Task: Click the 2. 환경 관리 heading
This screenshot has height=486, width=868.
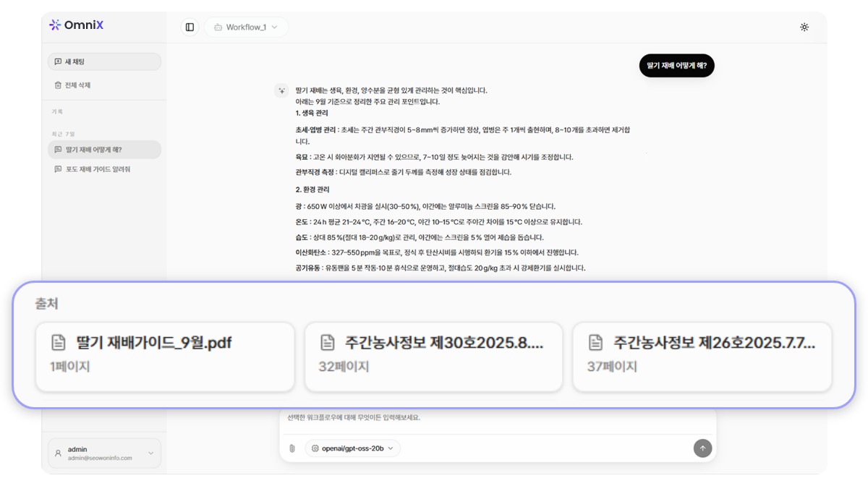Action: [312, 189]
